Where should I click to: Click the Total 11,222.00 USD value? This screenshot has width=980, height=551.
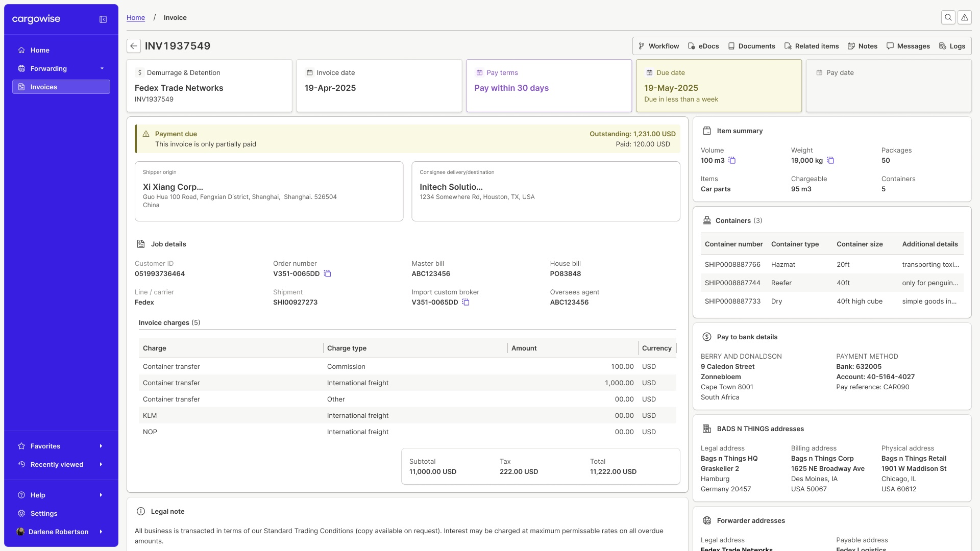(613, 471)
